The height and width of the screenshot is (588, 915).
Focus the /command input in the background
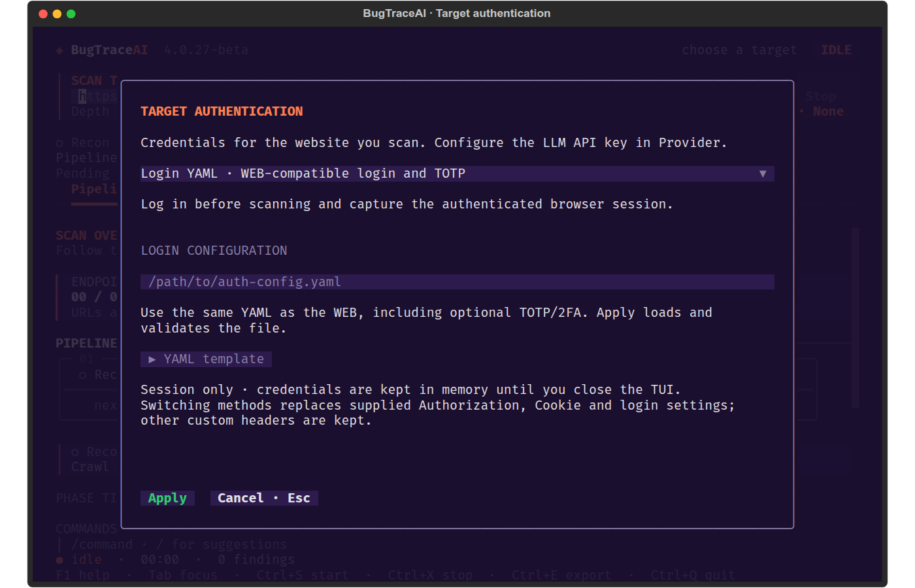178,544
